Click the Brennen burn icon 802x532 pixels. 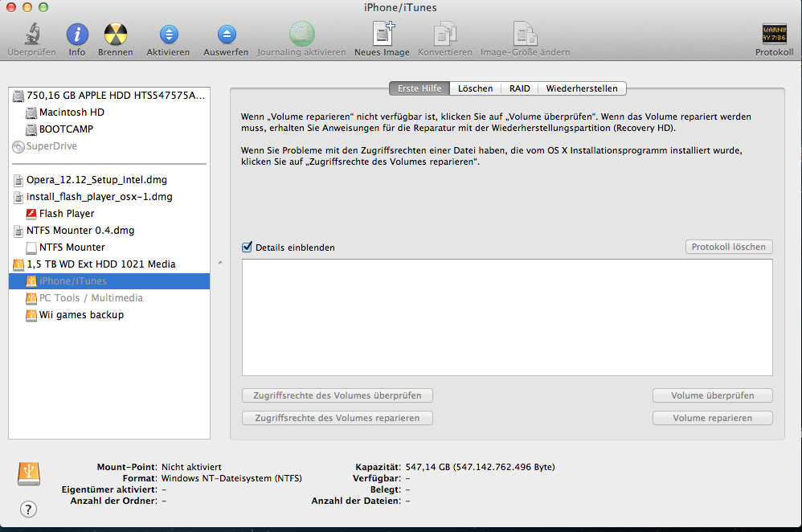click(x=115, y=35)
